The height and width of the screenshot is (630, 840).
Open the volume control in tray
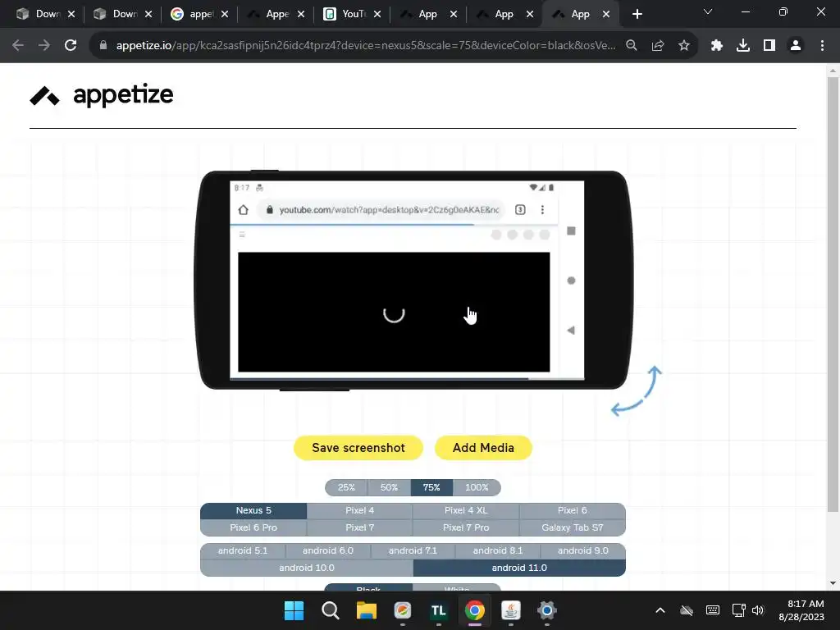(757, 610)
